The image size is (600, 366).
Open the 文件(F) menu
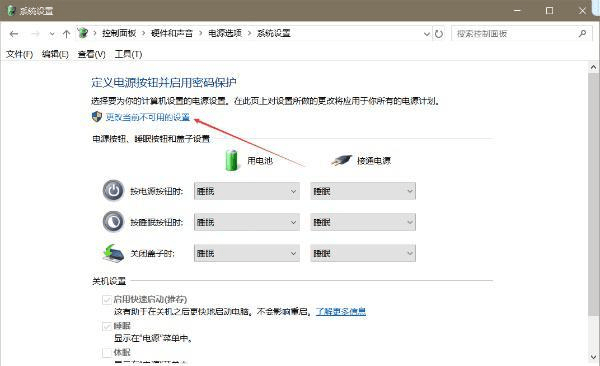point(20,54)
